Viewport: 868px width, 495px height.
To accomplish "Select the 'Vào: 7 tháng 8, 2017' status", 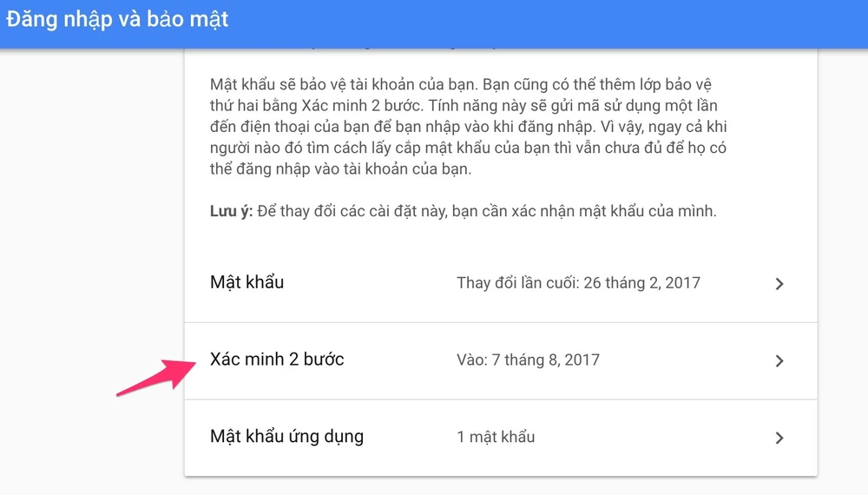I will pyautogui.click(x=528, y=360).
